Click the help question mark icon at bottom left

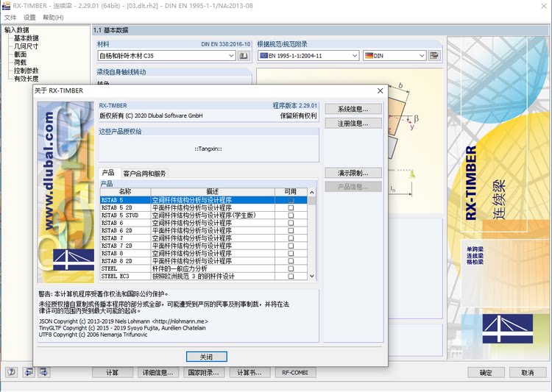pyautogui.click(x=12, y=372)
